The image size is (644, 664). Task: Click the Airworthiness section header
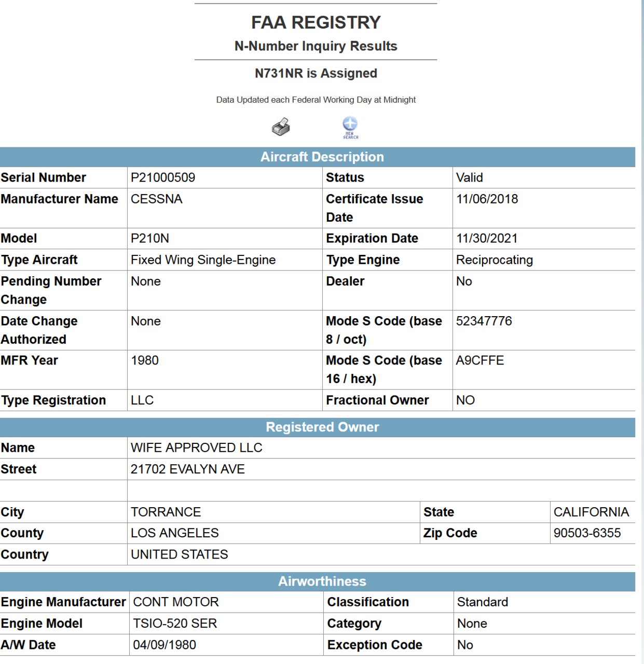click(318, 581)
